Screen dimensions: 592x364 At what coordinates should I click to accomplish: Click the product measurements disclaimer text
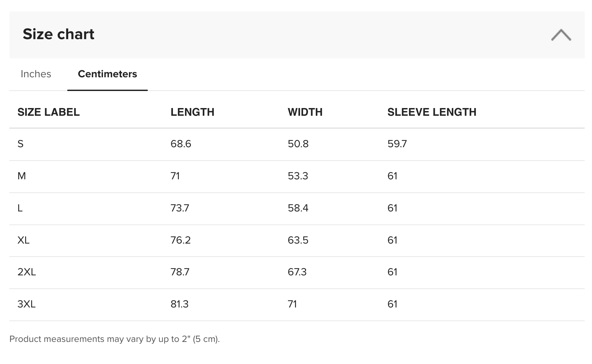tap(114, 339)
